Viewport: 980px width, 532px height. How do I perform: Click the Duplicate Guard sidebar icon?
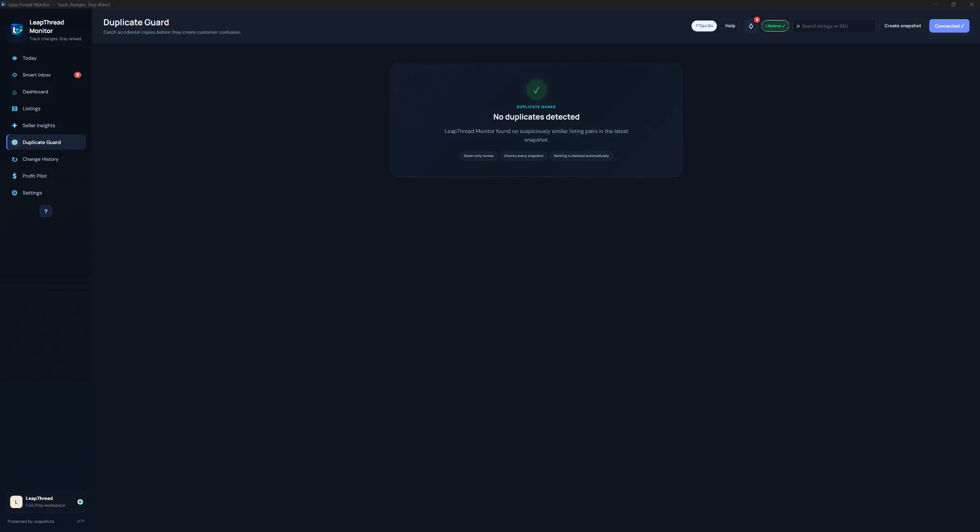[x=14, y=143]
